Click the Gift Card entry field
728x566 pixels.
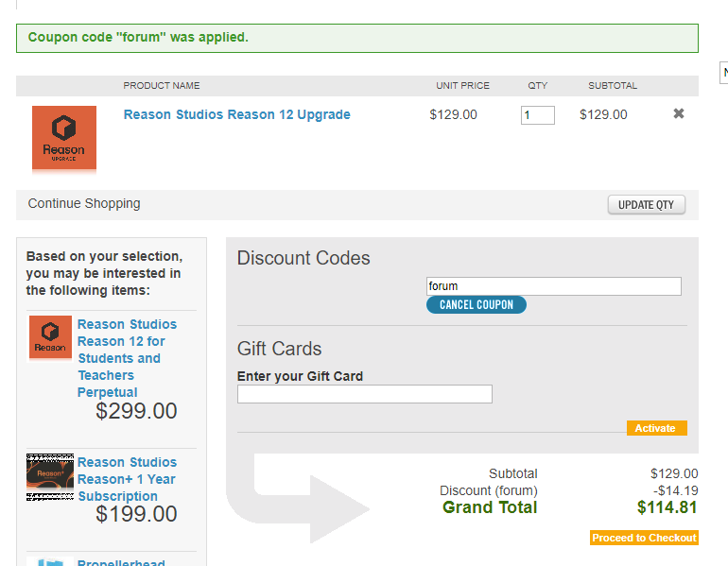coord(364,394)
